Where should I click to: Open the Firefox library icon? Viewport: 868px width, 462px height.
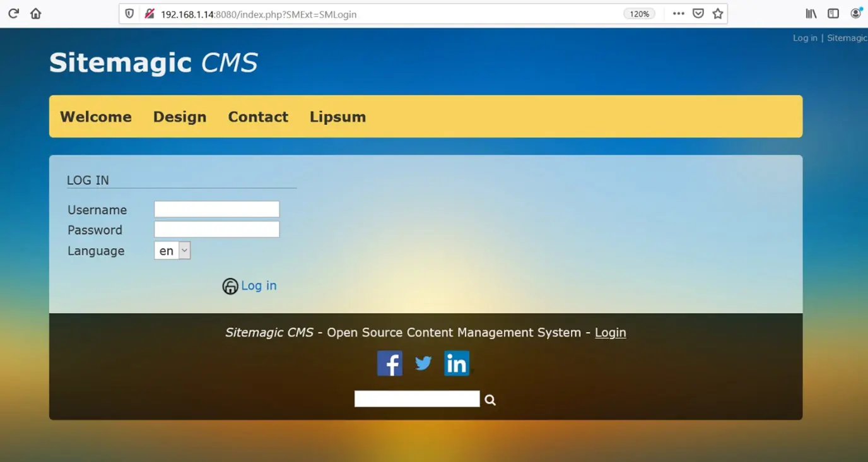pos(811,13)
